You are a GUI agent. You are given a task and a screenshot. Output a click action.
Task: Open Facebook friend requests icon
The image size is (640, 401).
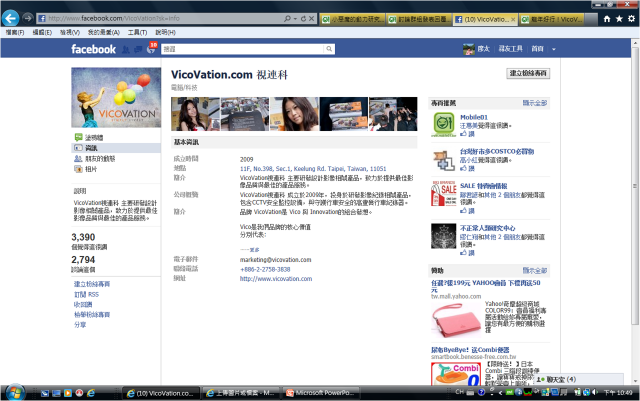coord(126,49)
